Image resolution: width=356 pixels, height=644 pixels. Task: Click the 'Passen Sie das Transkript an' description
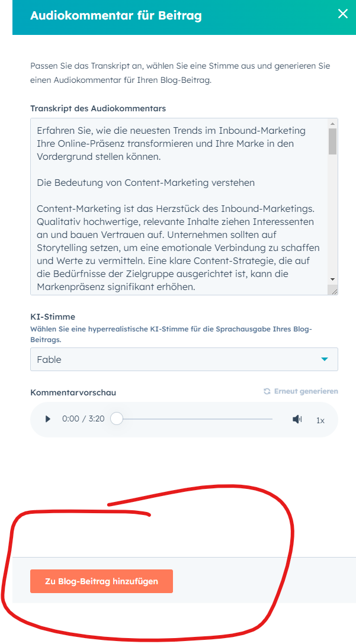tap(180, 73)
